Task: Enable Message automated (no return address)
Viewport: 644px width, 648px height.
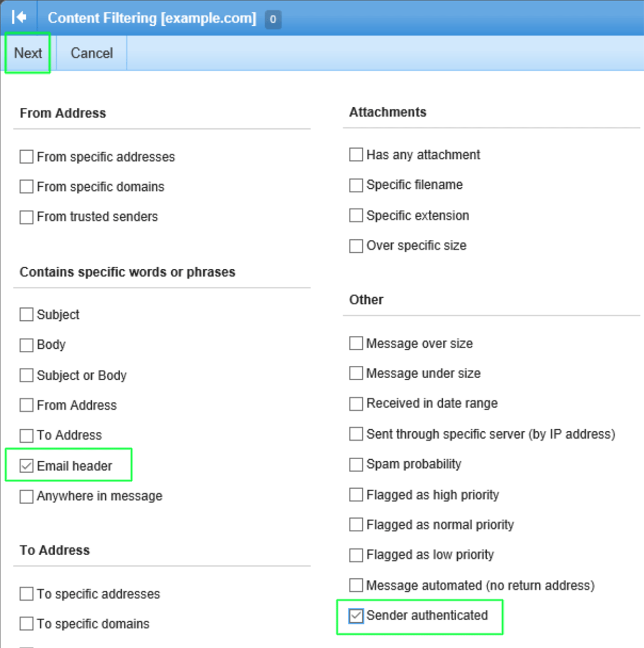Action: pos(356,585)
